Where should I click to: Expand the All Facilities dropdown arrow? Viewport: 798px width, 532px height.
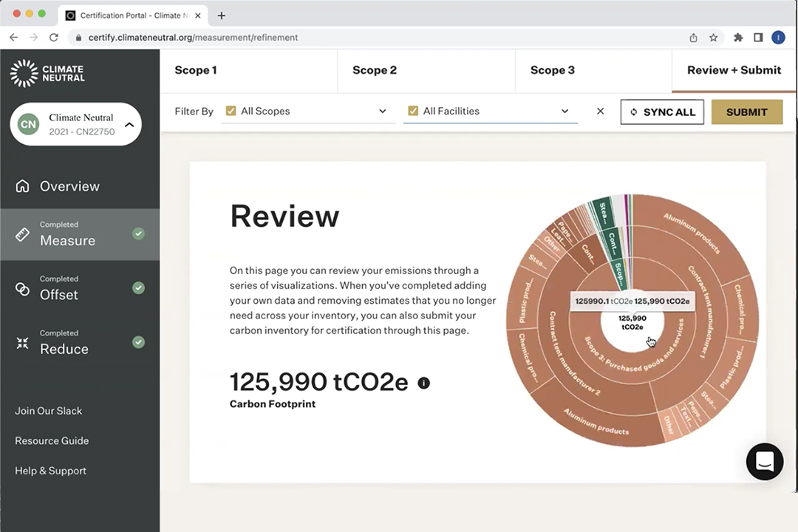pyautogui.click(x=565, y=112)
